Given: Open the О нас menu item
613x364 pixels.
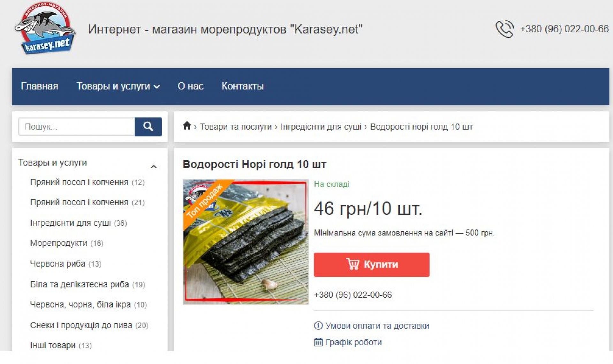Looking at the screenshot, I should tap(191, 86).
